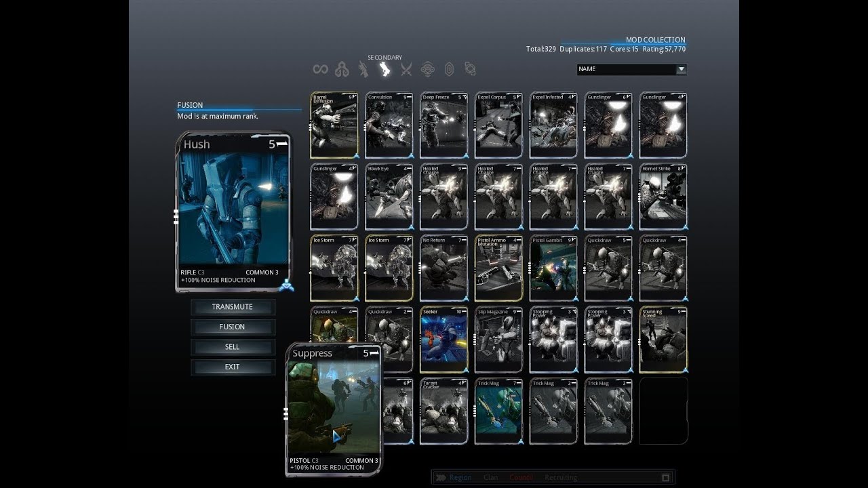Select the Stunning Speed mod card
The image size is (868, 488).
click(663, 340)
